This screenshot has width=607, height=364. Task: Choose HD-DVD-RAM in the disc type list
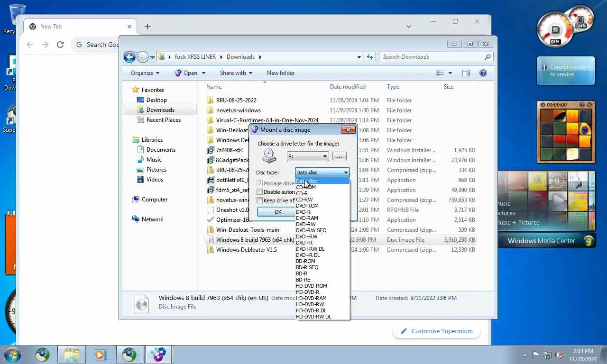[x=311, y=298]
